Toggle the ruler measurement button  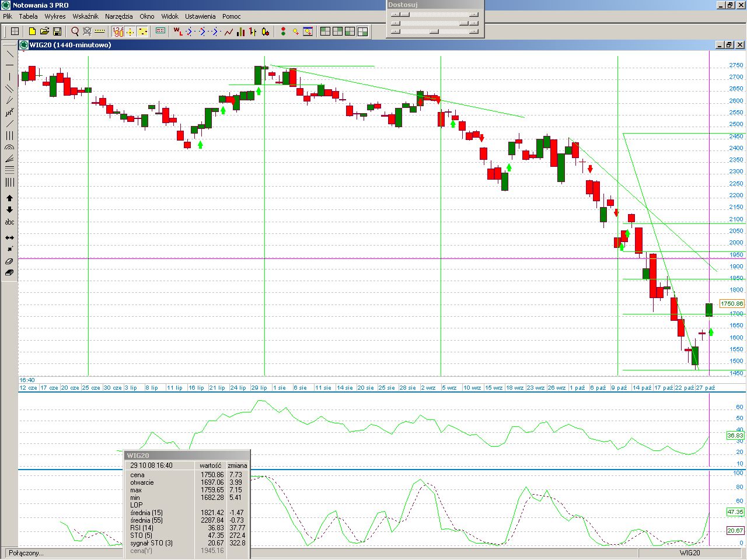tap(100, 32)
